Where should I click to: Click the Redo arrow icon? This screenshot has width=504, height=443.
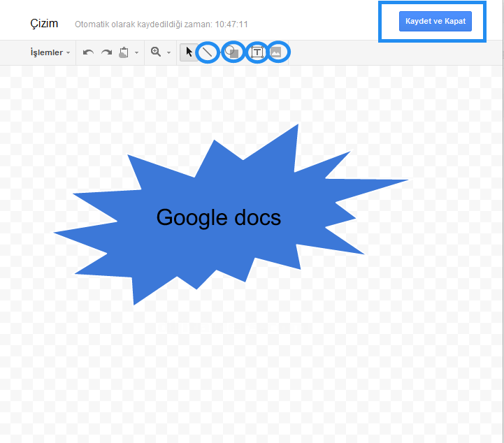click(106, 52)
